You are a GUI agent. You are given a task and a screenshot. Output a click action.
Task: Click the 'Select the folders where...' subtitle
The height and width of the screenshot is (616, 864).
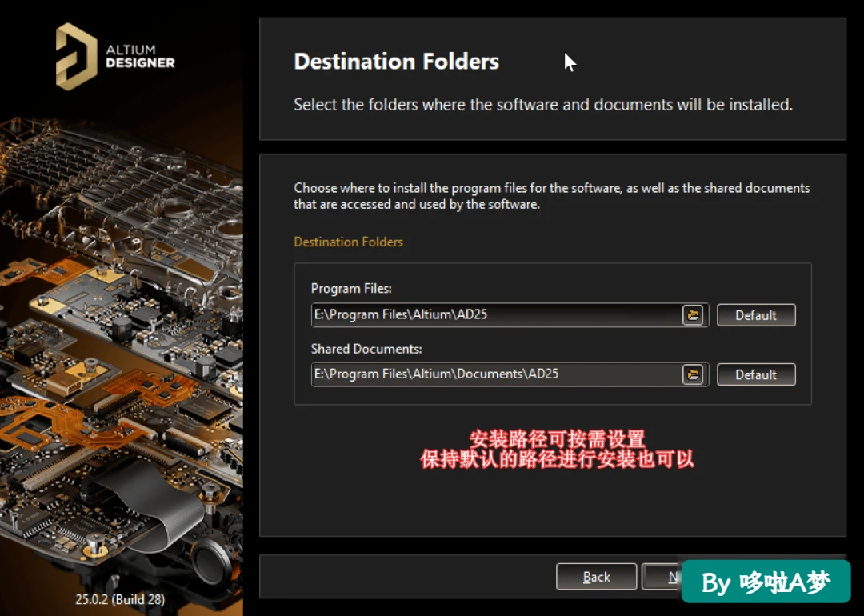(542, 105)
